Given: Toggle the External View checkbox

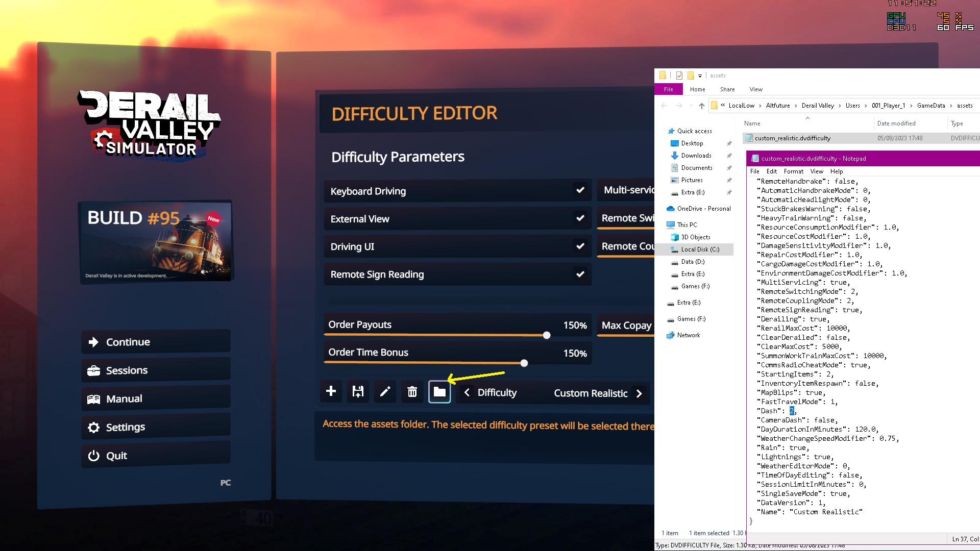Looking at the screenshot, I should coord(580,218).
